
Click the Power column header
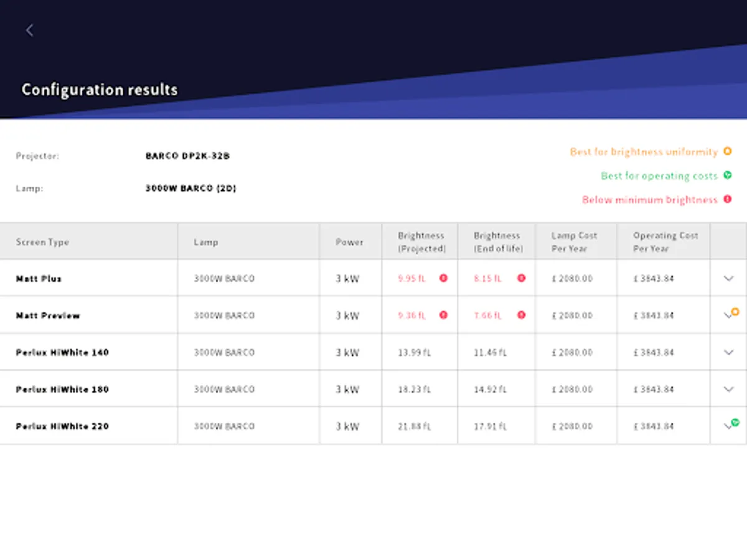(349, 242)
